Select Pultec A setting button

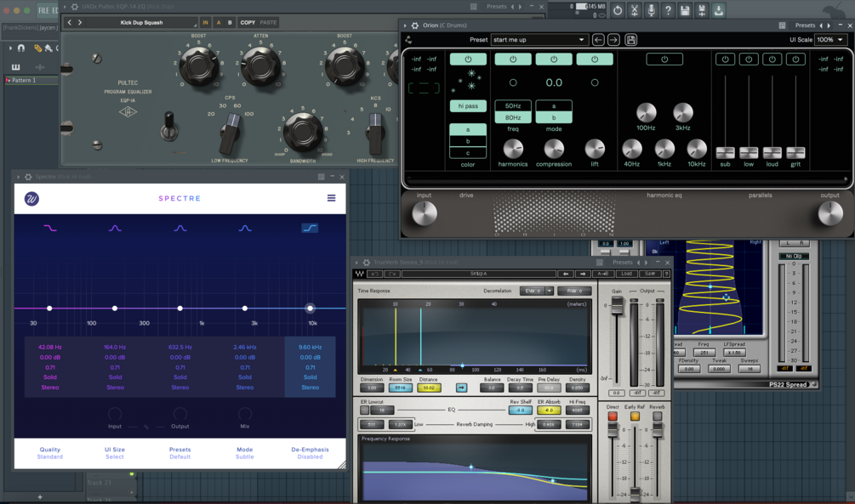click(x=219, y=22)
